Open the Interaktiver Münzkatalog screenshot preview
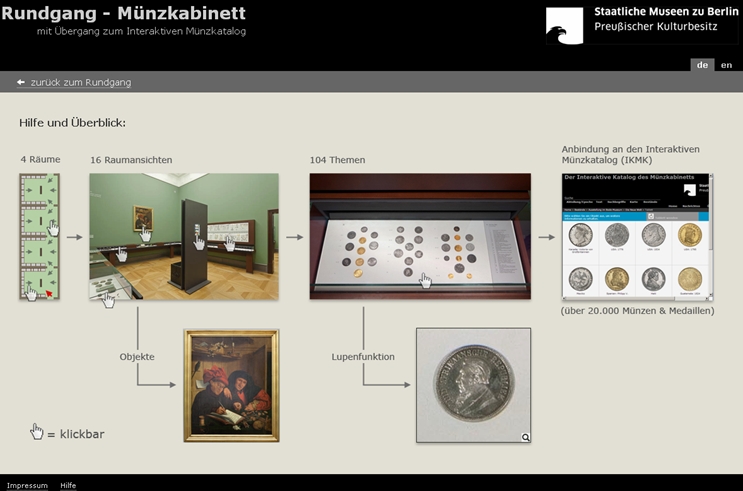 coord(637,236)
